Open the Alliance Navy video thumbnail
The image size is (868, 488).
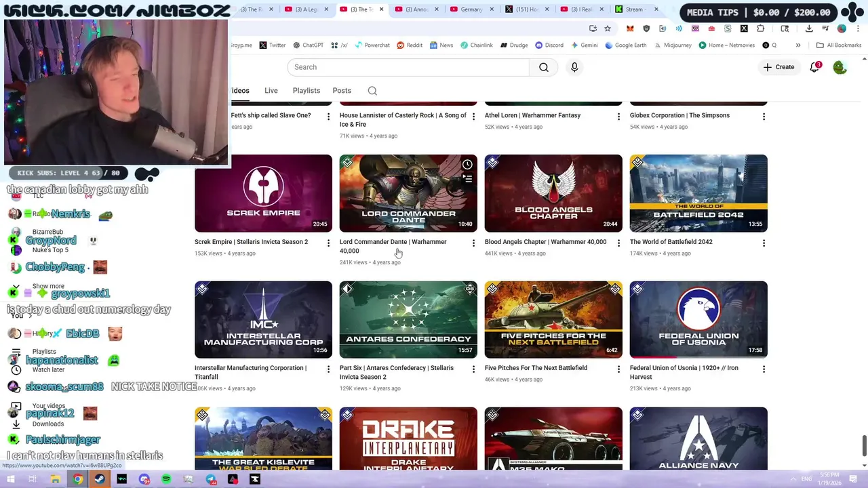[698, 439]
